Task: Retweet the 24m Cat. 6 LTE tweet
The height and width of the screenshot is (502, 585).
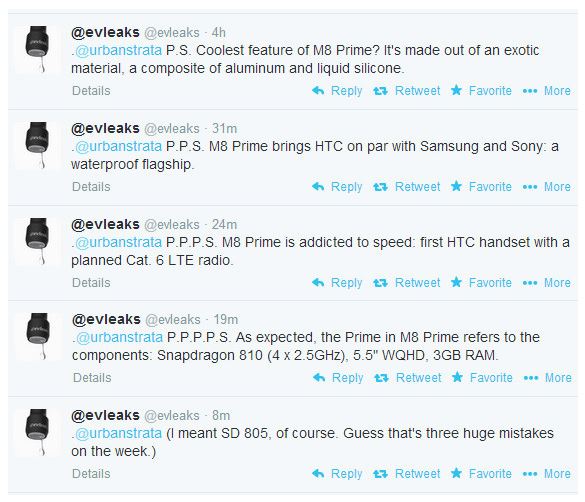Action: pos(406,282)
